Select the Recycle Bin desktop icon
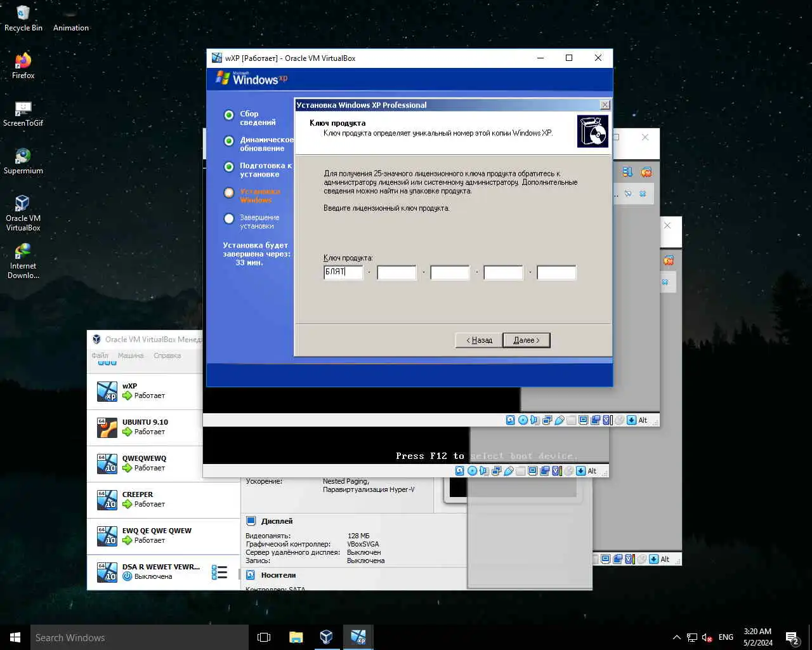The height and width of the screenshot is (650, 812). pyautogui.click(x=23, y=18)
